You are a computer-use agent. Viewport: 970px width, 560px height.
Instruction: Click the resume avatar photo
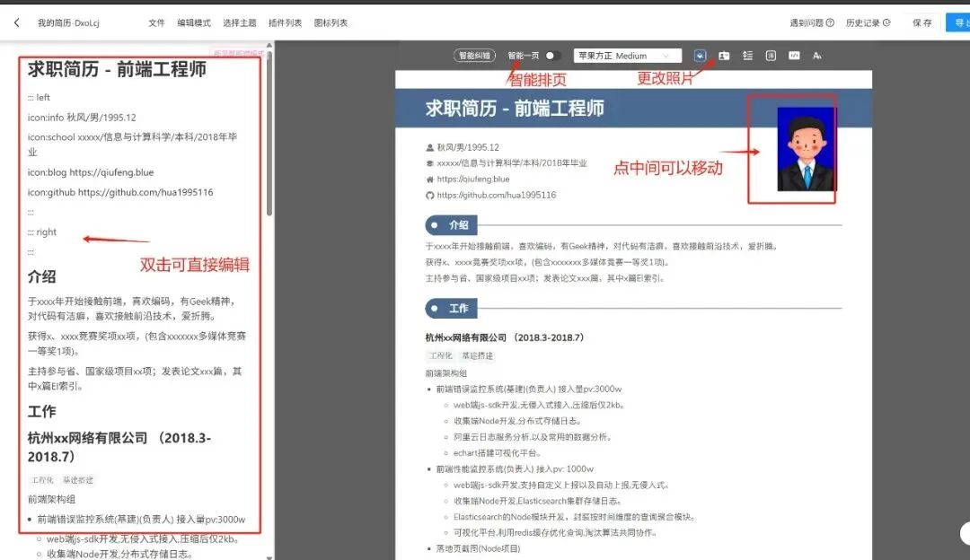click(806, 149)
